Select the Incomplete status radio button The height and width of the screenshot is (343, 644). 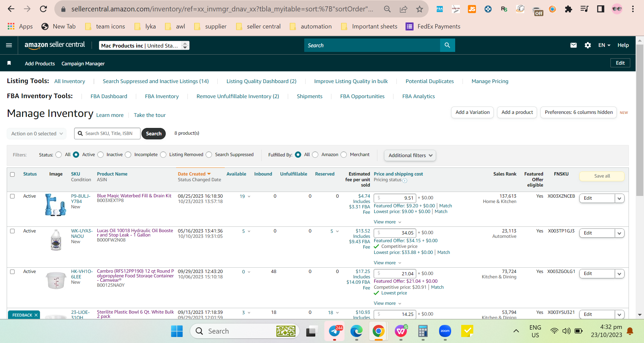128,155
